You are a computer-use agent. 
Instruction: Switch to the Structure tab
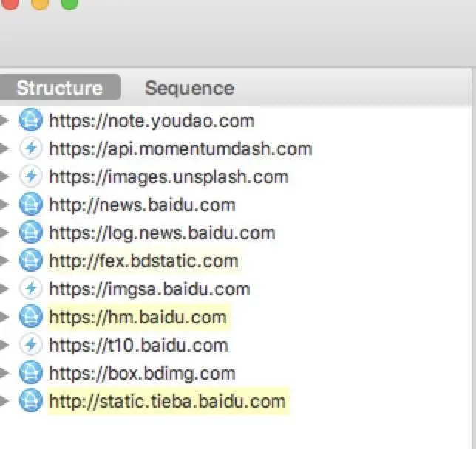[x=59, y=88]
